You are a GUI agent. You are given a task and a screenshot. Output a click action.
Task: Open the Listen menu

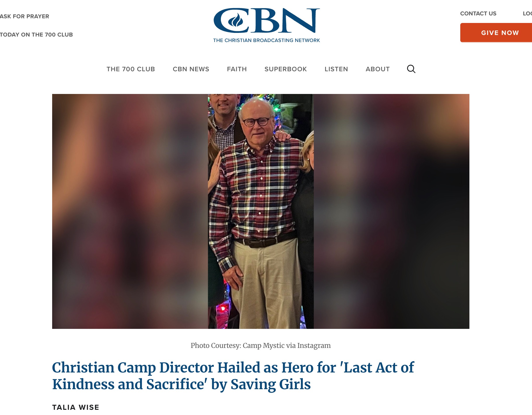(x=336, y=69)
